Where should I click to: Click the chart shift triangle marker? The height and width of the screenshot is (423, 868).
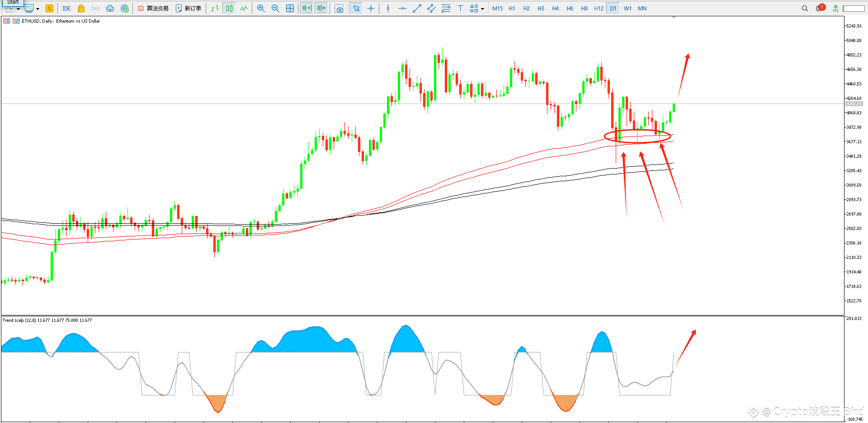click(x=674, y=17)
